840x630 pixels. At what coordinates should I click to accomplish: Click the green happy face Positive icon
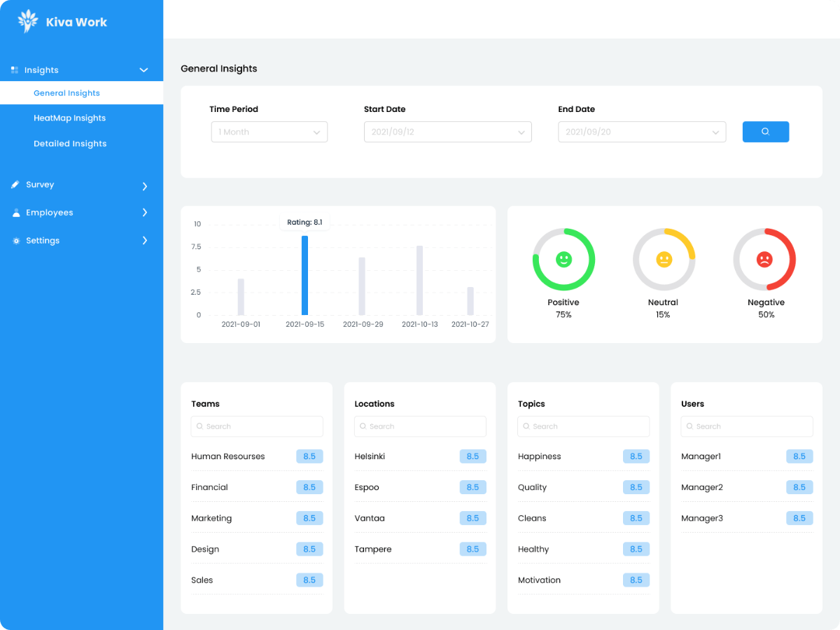click(x=563, y=260)
